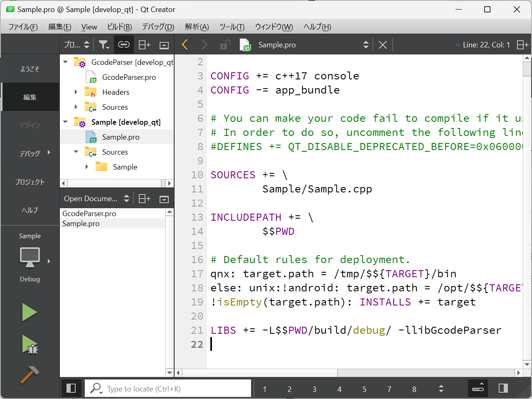The height and width of the screenshot is (399, 532).
Task: Collapse the Sample [develop_qt] project node
Action: click(66, 122)
